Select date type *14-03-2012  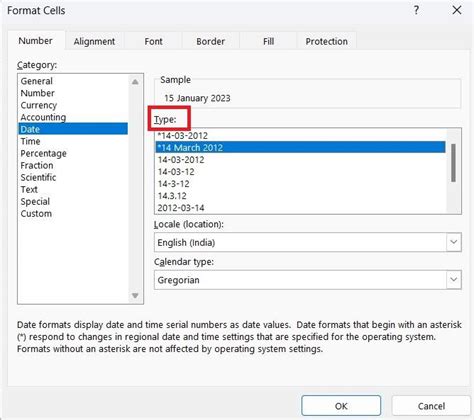click(301, 135)
